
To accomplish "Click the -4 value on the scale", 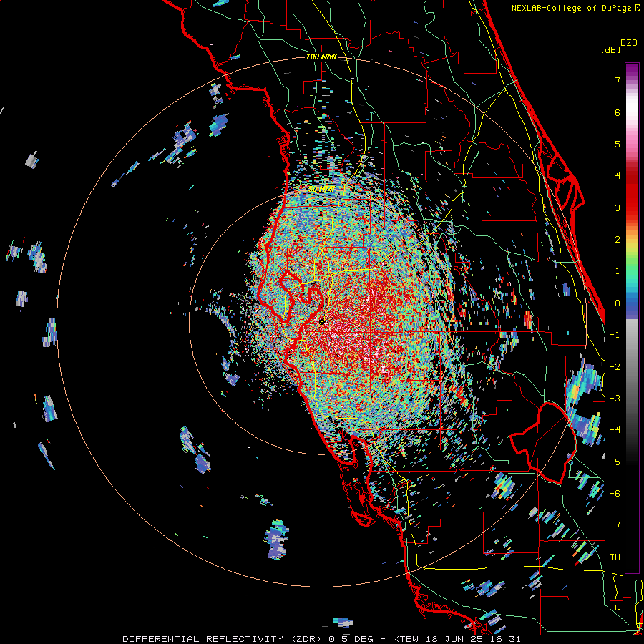I will click(615, 430).
